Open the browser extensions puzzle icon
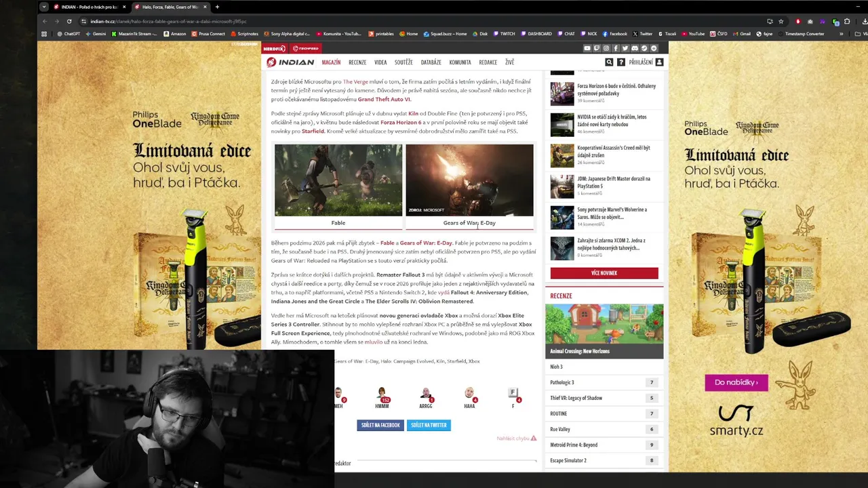Screen dimensions: 868x488 pyautogui.click(x=847, y=21)
